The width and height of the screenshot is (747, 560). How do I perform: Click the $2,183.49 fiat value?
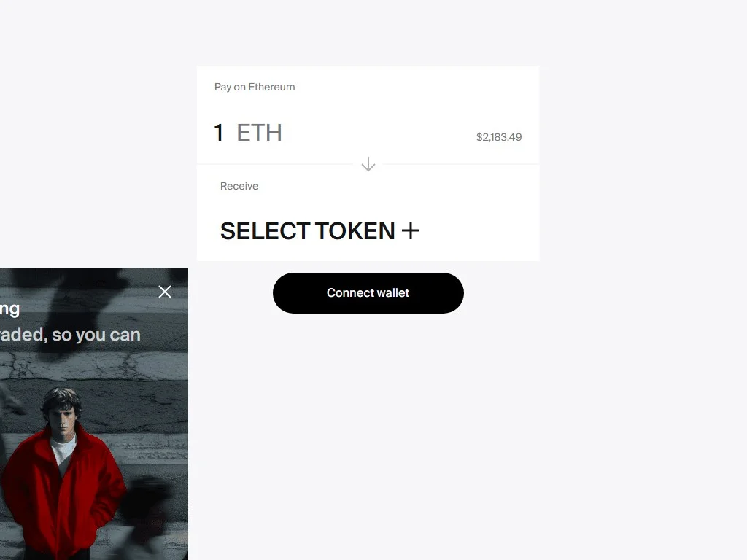tap(499, 137)
